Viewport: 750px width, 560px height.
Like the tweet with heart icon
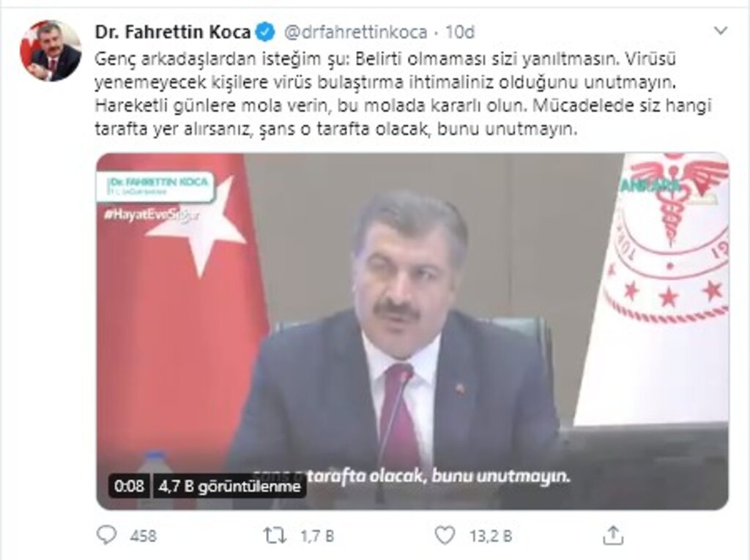click(445, 535)
